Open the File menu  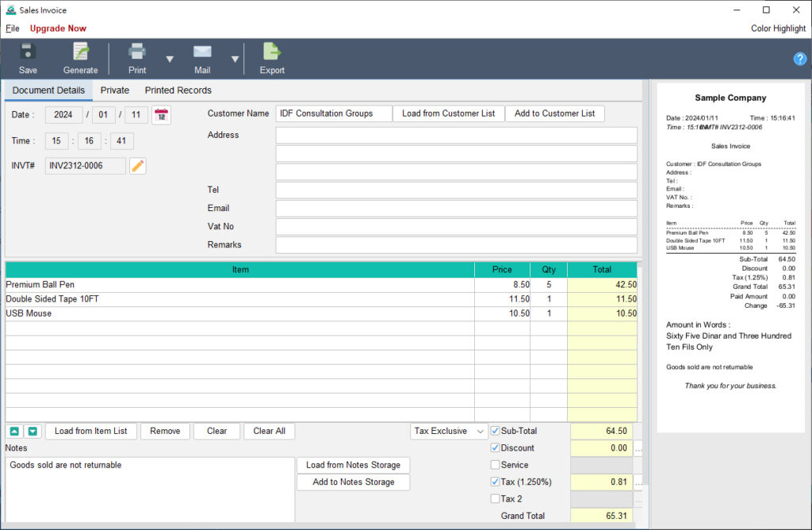[13, 29]
